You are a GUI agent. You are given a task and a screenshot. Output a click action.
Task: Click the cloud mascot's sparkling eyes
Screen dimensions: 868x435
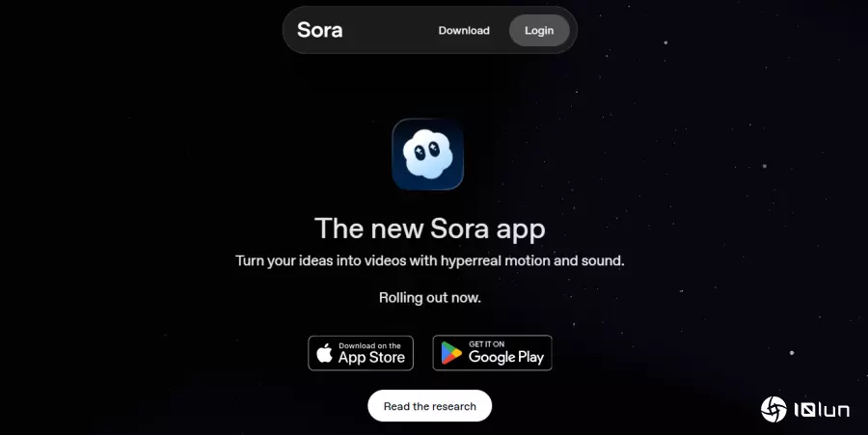coord(427,150)
